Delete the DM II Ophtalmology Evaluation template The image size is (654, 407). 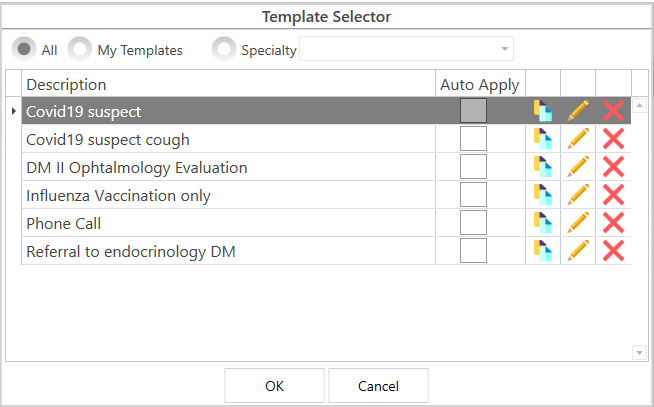click(x=613, y=167)
